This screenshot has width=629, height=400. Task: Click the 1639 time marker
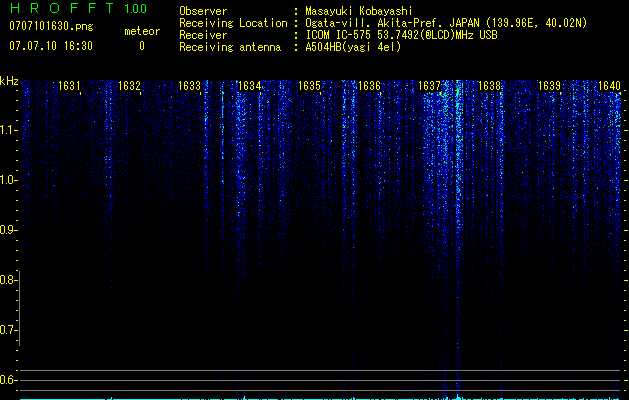pos(549,86)
